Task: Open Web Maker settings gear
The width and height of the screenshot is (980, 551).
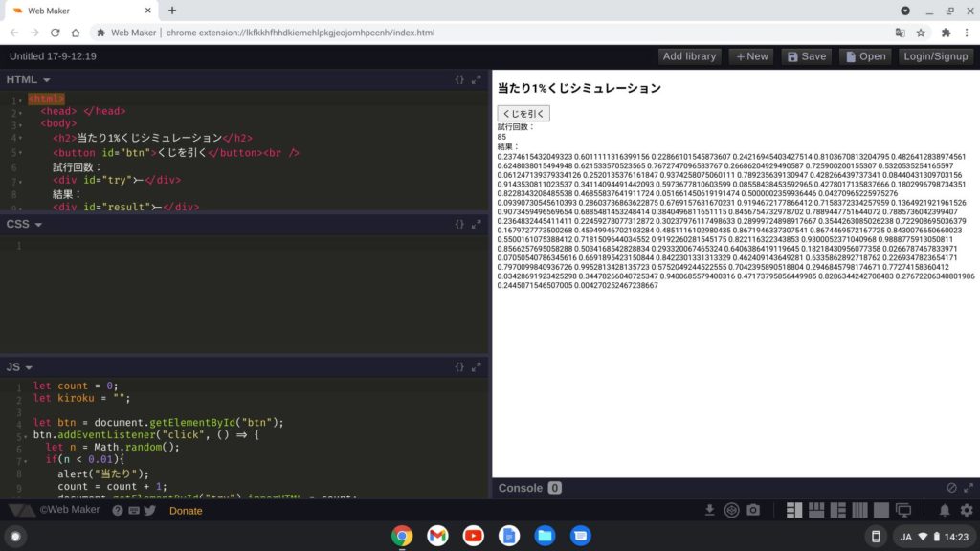Action: point(967,511)
